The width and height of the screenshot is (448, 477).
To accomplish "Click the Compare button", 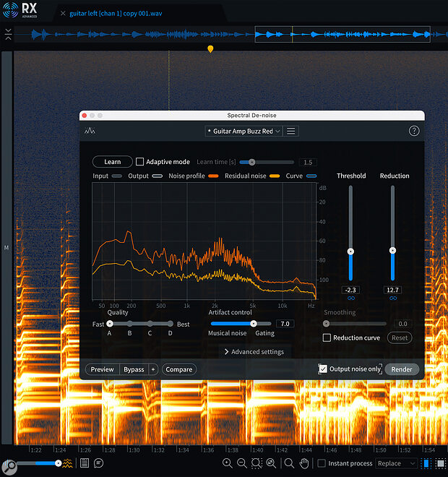I will pos(178,369).
